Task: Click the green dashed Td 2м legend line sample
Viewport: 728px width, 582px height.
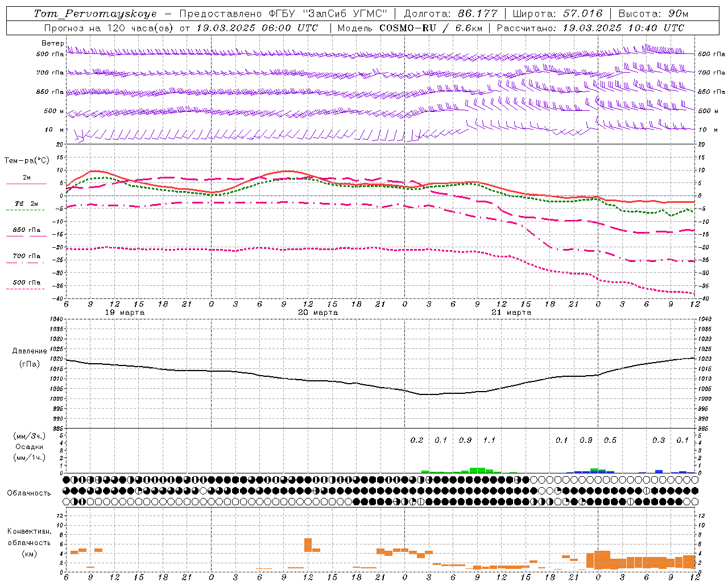Action: [25, 210]
